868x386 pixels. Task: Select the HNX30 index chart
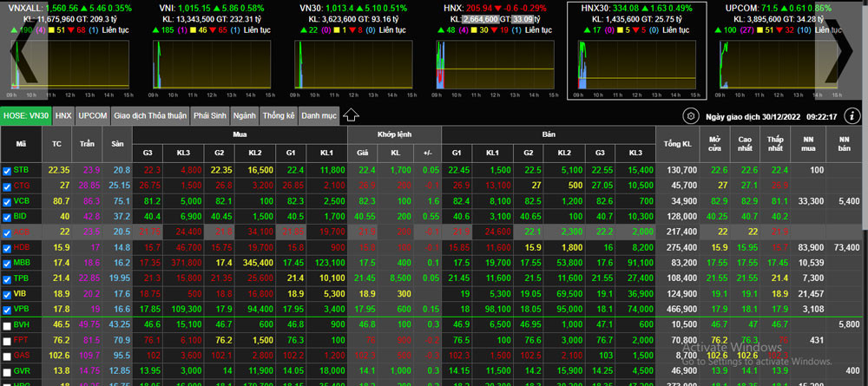click(631, 50)
